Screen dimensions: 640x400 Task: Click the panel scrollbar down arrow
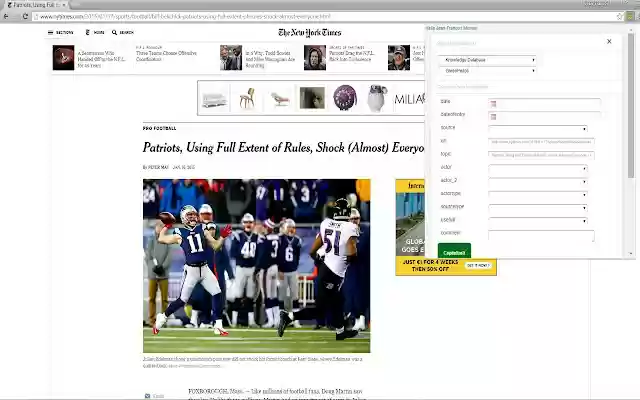(x=631, y=254)
